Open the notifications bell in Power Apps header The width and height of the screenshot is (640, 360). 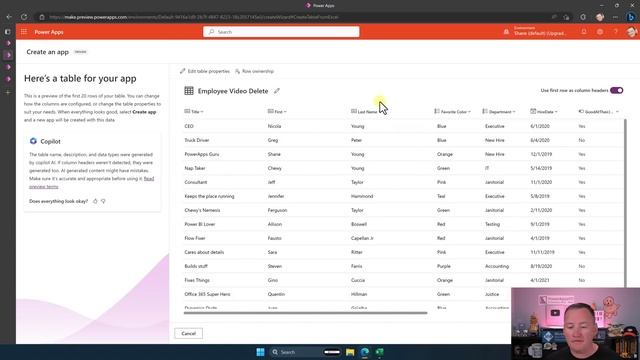(584, 32)
